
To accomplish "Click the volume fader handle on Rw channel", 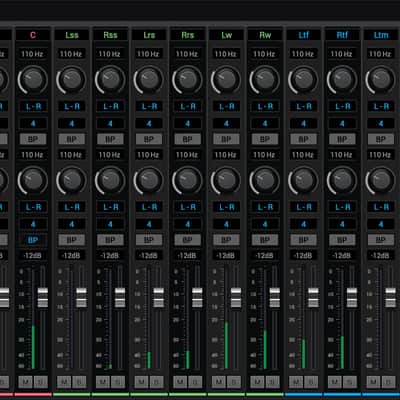I will pyautogui.click(x=275, y=297).
